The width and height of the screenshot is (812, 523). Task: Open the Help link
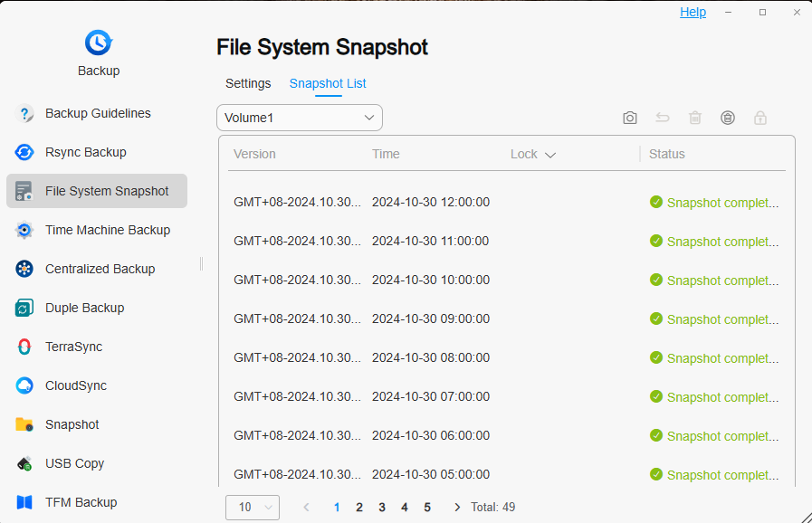pyautogui.click(x=693, y=12)
